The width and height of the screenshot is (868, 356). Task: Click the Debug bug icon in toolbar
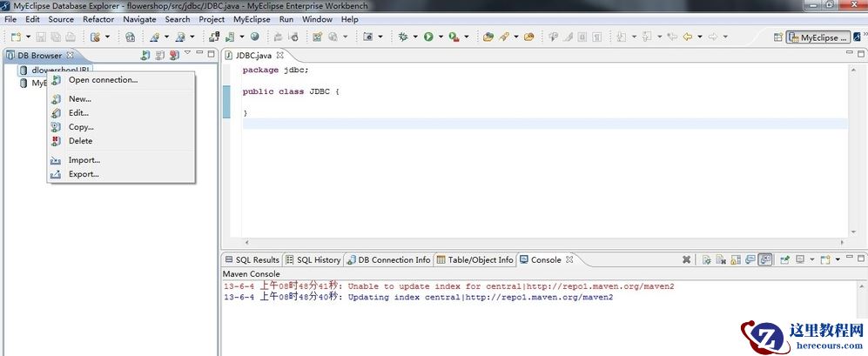[402, 37]
